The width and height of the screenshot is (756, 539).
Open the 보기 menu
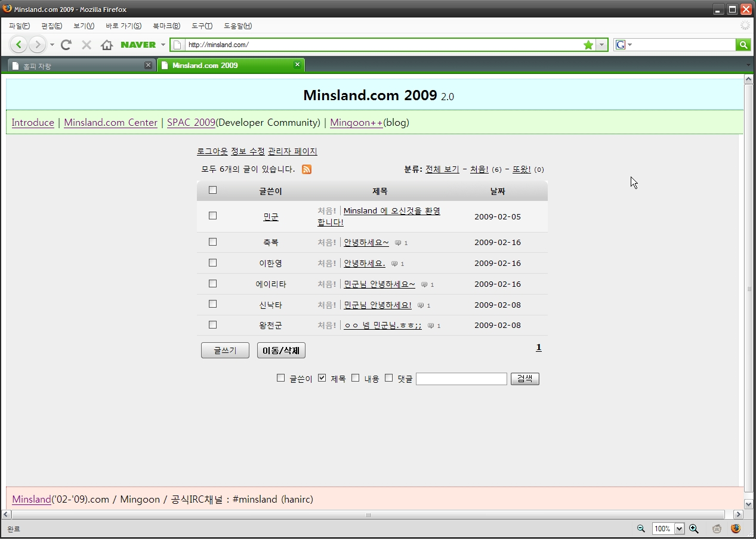(x=84, y=26)
